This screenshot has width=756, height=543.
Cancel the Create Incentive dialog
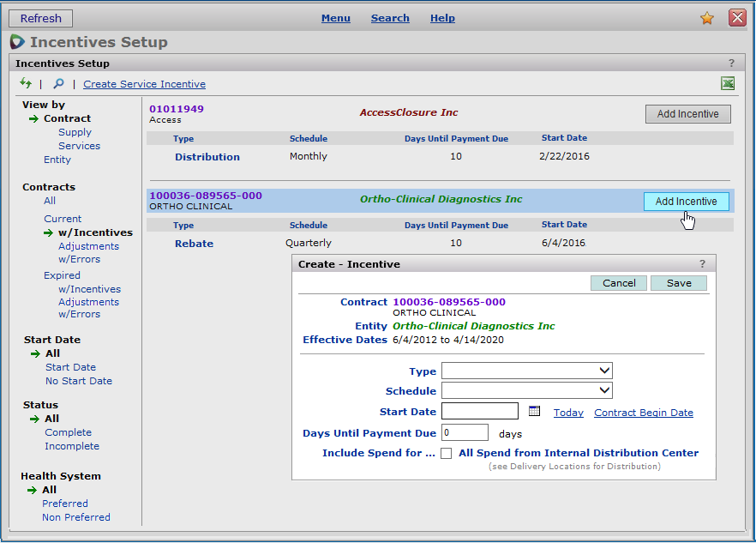pos(619,283)
